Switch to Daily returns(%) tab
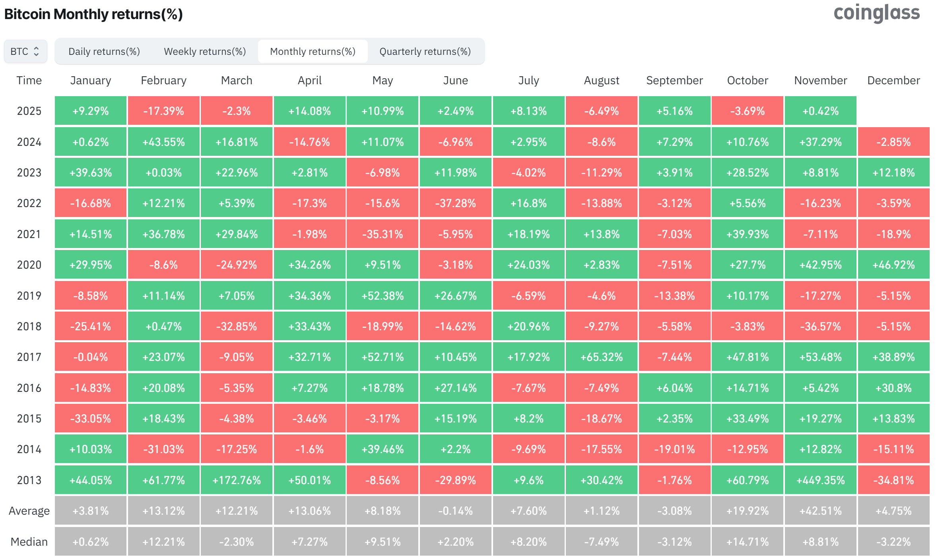The width and height of the screenshot is (938, 560). click(104, 51)
